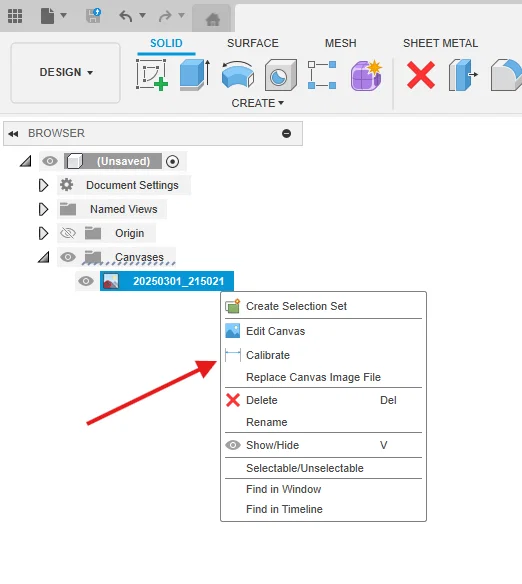Collapse the (Unsaved) root node

[26, 161]
